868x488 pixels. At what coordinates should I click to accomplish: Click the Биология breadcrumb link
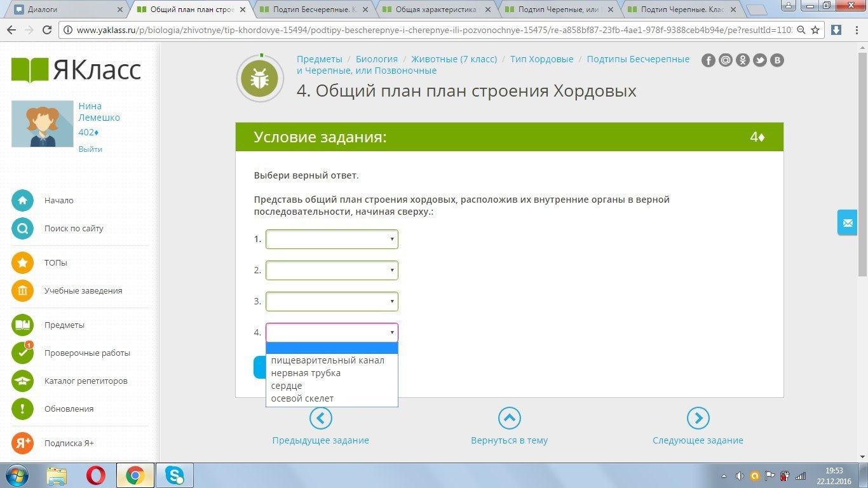point(376,59)
